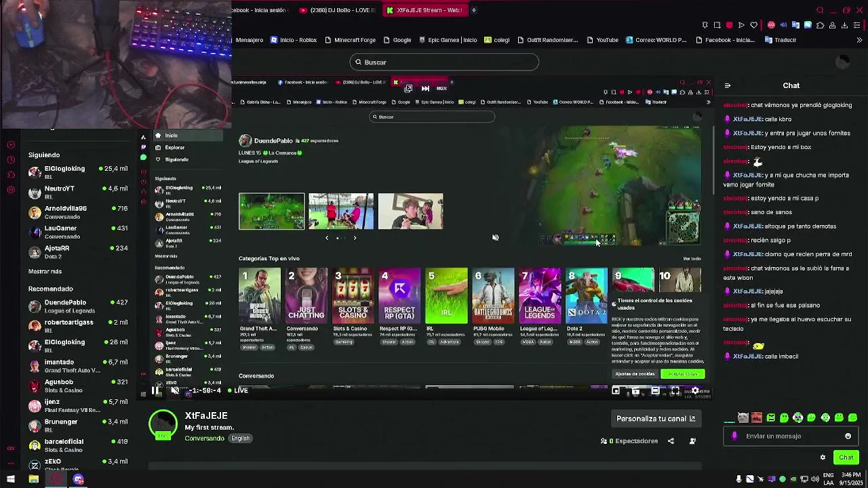Open Arnoldvilla96 channel in sidebar
868x488 pixels.
pyautogui.click(x=77, y=212)
